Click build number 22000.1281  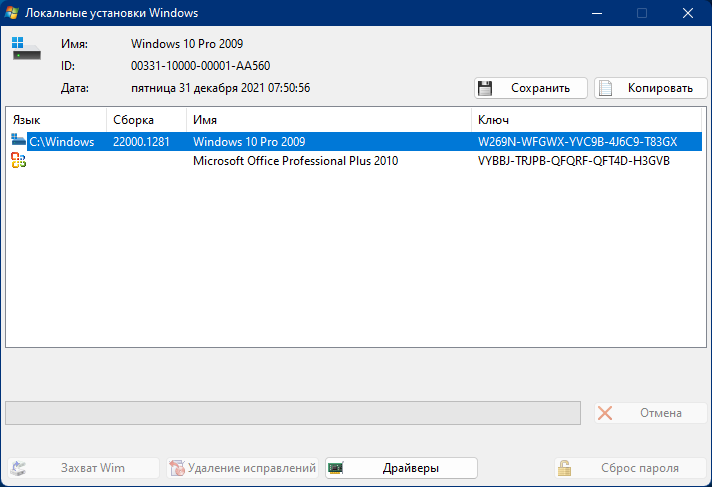141,142
